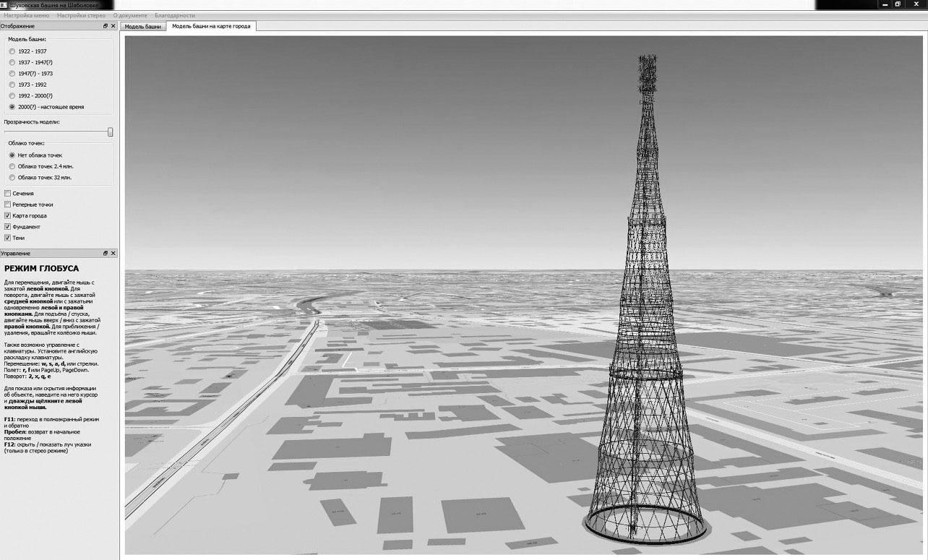This screenshot has height=560, width=928.
Task: Choose the 1973 - 1992 tower model
Action: click(x=12, y=85)
